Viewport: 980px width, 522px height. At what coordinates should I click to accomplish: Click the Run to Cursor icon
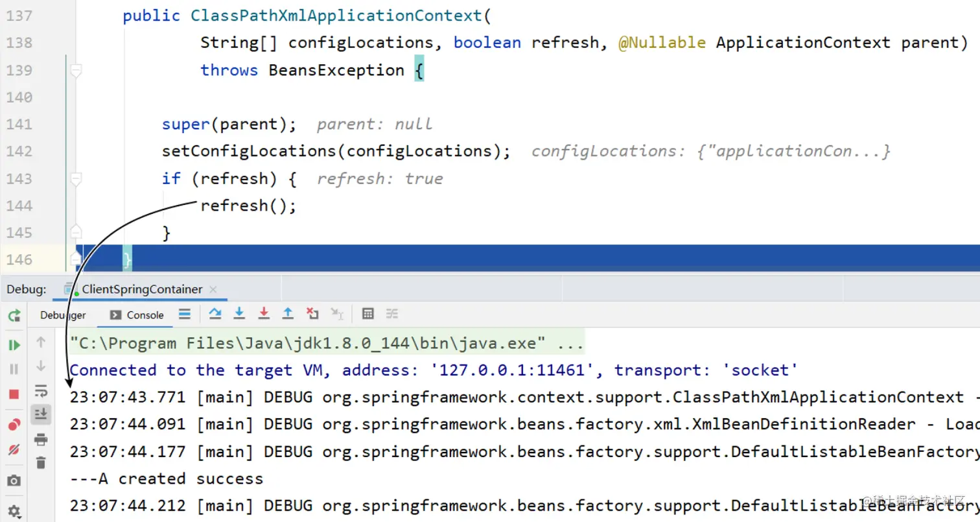[337, 314]
